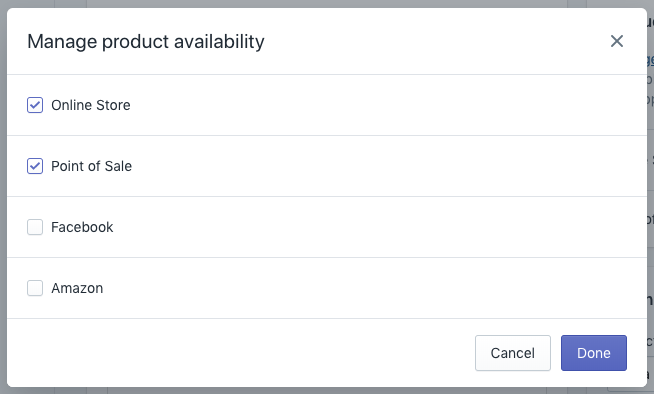The width and height of the screenshot is (654, 394).
Task: Confirm the selection with the purple Done button
Action: (x=594, y=353)
